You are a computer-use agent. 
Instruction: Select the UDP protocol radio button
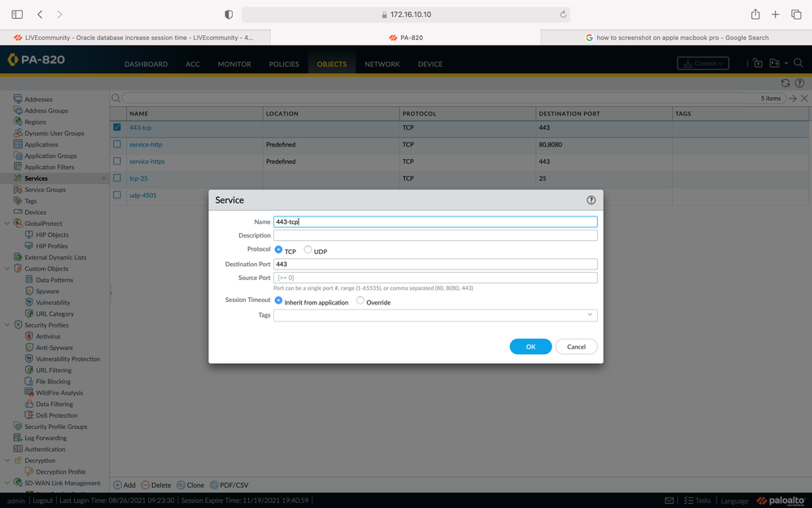tap(308, 250)
